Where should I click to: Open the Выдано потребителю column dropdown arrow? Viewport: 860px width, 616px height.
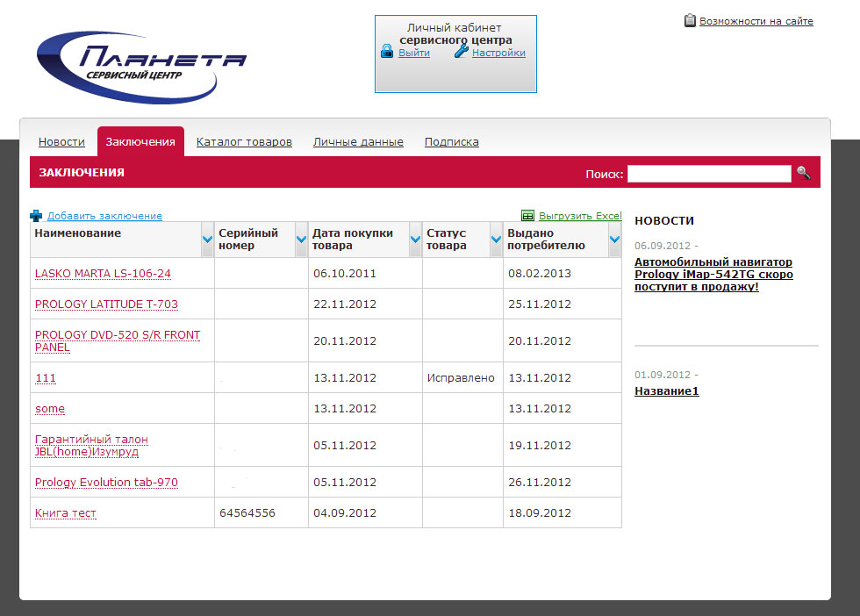(614, 240)
